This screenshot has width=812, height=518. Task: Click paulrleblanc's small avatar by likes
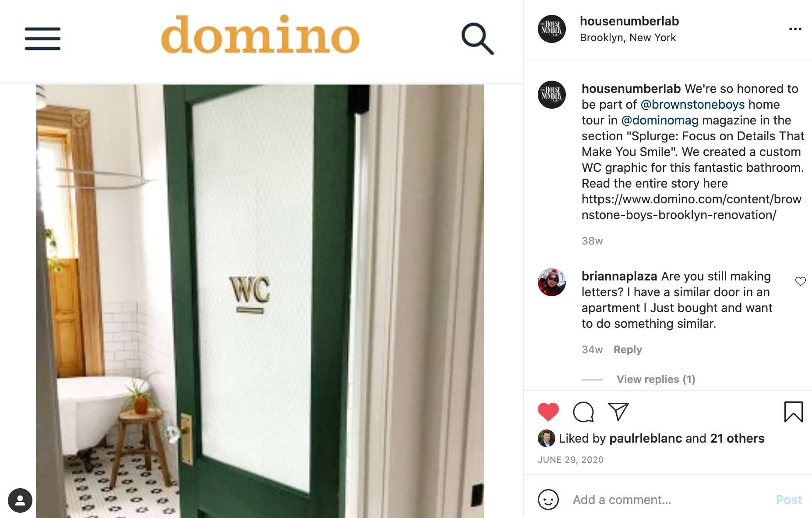point(546,438)
